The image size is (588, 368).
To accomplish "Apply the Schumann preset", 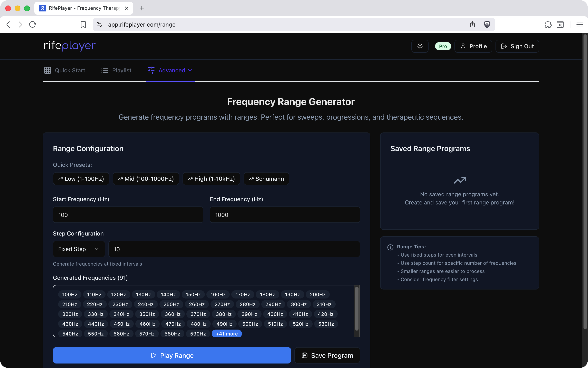I will 267,179.
